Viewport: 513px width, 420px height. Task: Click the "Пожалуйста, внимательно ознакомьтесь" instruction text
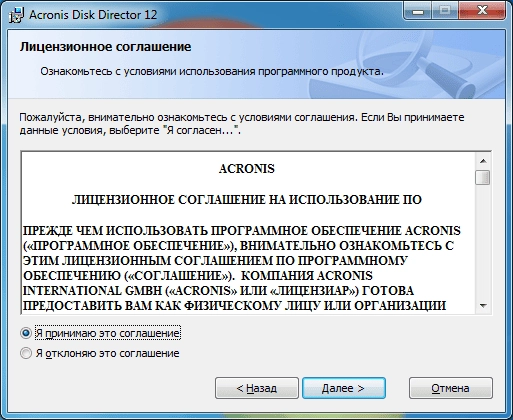pyautogui.click(x=242, y=124)
